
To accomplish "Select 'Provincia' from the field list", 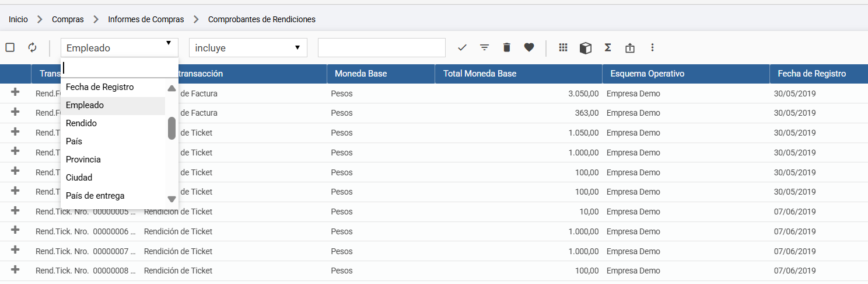I will click(x=83, y=160).
